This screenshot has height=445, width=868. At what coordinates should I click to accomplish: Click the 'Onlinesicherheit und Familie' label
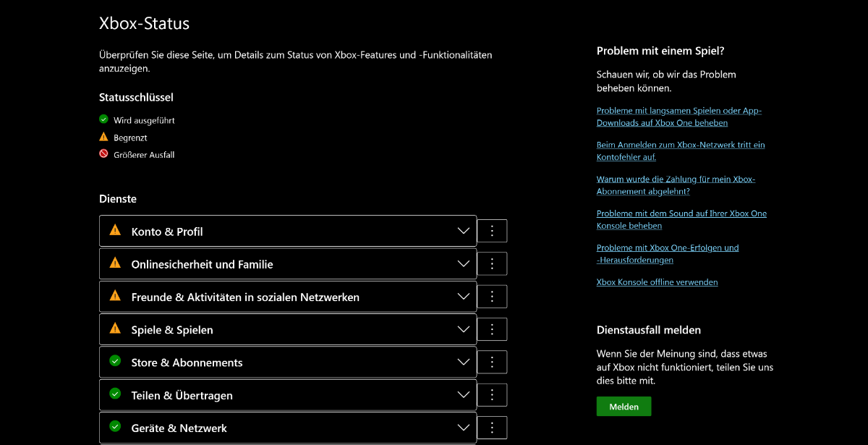203,264
